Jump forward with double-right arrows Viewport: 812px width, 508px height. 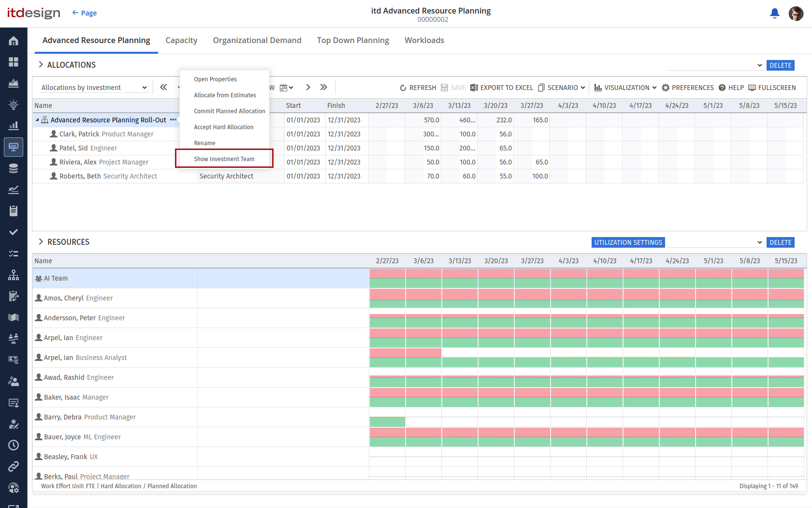pyautogui.click(x=323, y=88)
